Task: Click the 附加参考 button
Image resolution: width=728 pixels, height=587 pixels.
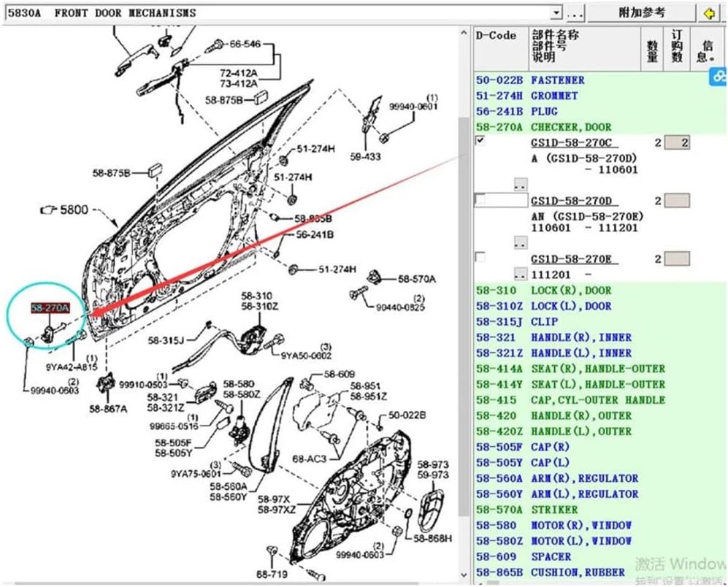Action: (x=642, y=13)
